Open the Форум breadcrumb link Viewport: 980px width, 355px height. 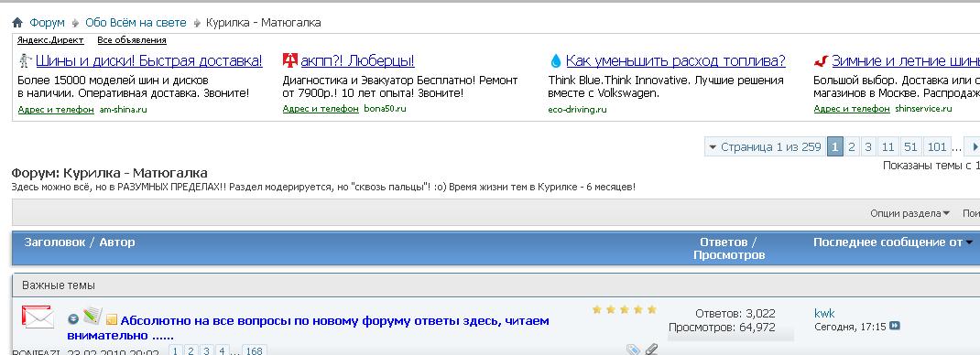click(x=47, y=23)
